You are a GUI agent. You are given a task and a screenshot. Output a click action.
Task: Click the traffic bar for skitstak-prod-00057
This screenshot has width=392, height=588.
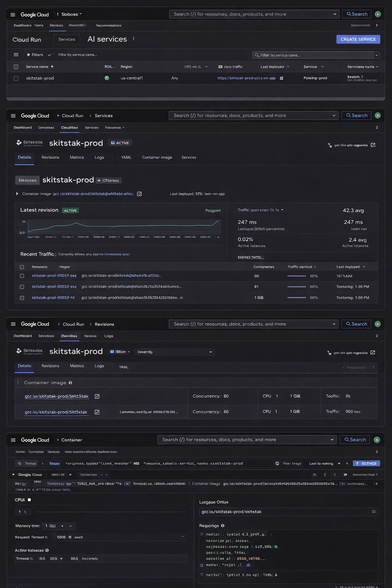(x=297, y=276)
